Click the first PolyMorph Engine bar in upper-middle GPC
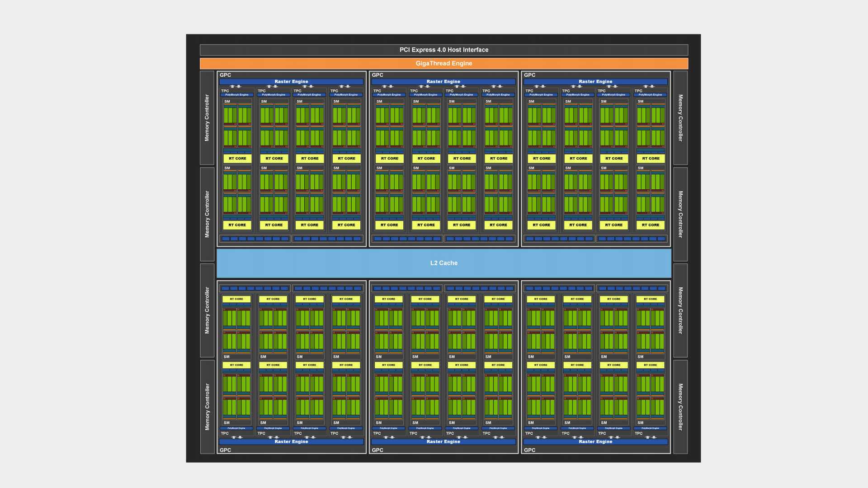 [x=389, y=95]
